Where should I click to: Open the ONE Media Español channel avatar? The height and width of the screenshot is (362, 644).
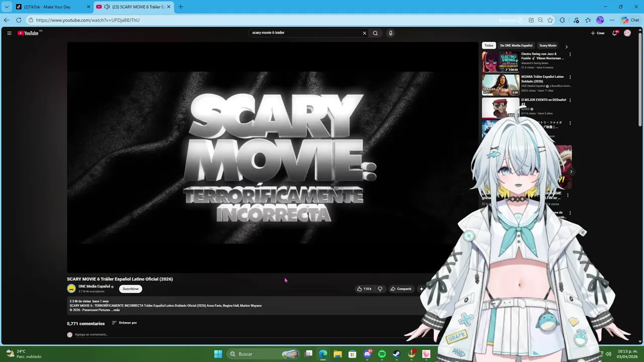[x=71, y=289]
